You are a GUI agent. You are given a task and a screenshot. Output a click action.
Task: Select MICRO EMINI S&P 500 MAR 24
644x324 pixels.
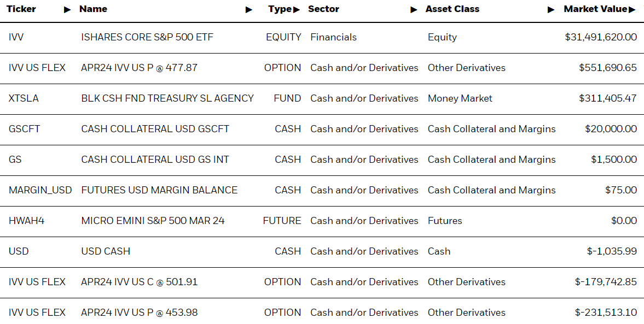point(153,221)
